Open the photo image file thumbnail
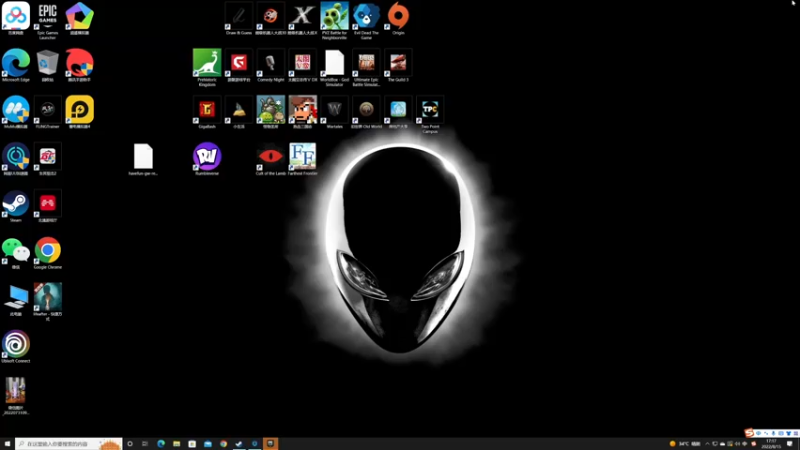Screen dimensions: 800x450 16,395
